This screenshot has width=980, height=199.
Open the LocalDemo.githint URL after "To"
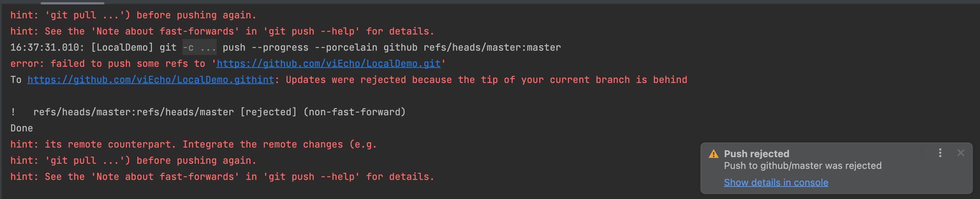[x=150, y=80]
